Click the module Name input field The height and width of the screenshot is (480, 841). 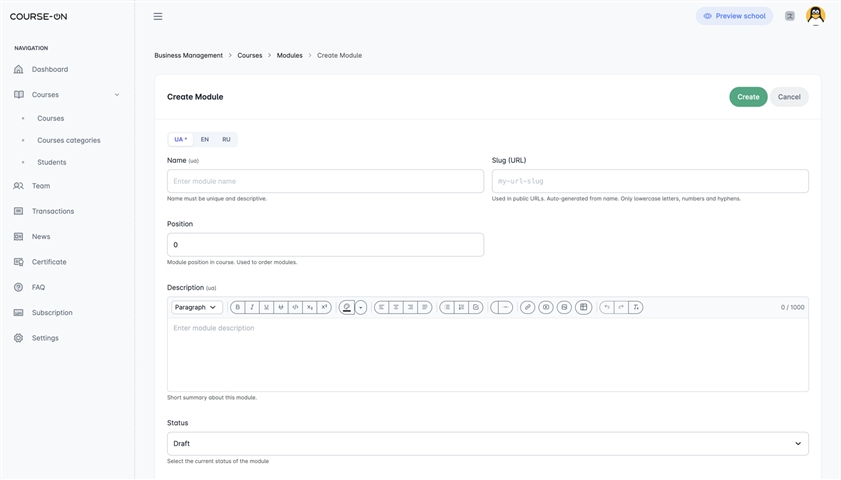point(326,181)
